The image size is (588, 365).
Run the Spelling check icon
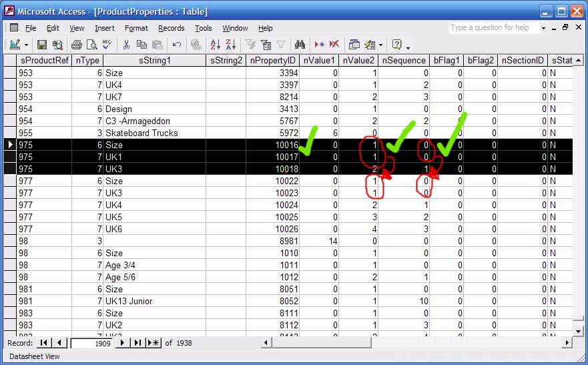click(107, 45)
